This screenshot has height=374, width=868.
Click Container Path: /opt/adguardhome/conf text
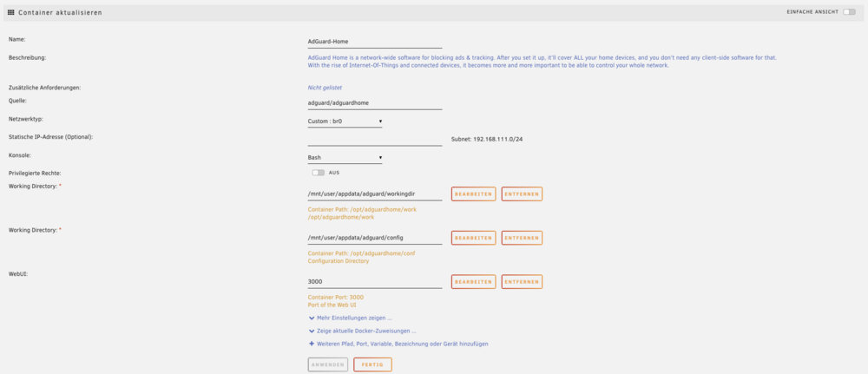[x=361, y=253]
